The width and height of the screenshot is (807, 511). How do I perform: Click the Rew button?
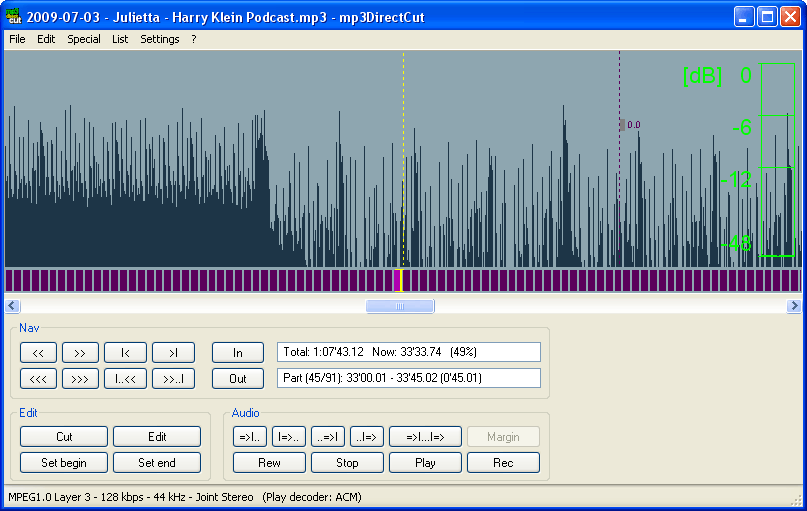point(269,463)
